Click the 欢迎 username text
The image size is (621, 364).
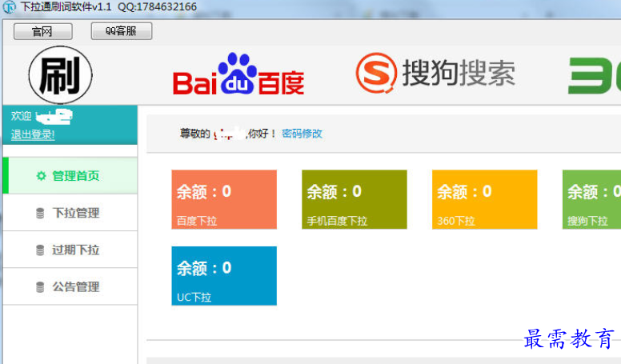click(x=42, y=116)
